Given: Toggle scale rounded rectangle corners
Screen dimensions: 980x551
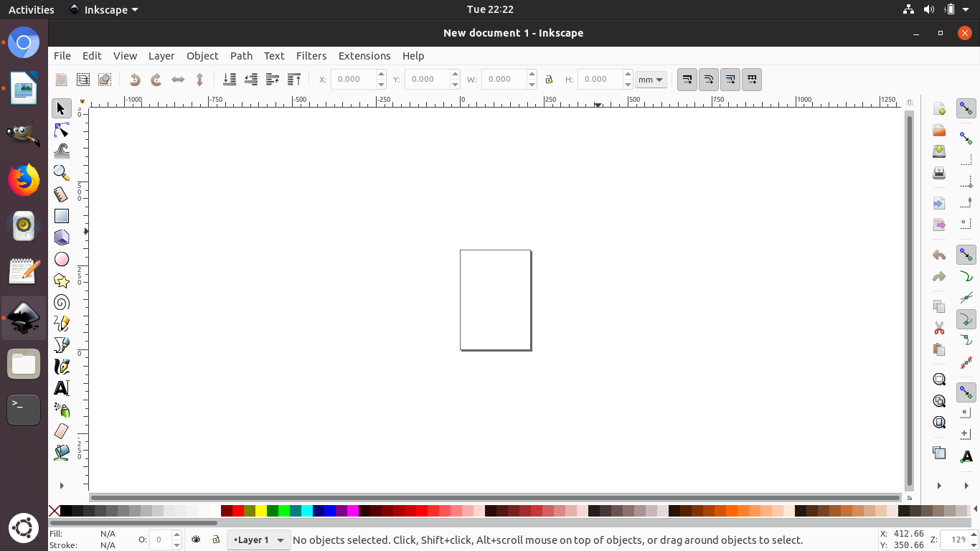Looking at the screenshot, I should pyautogui.click(x=709, y=80).
